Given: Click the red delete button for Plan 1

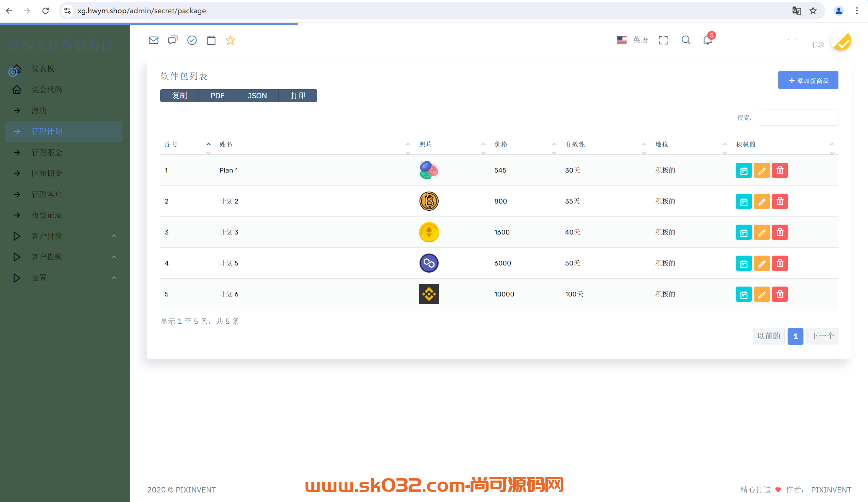Looking at the screenshot, I should tap(780, 170).
